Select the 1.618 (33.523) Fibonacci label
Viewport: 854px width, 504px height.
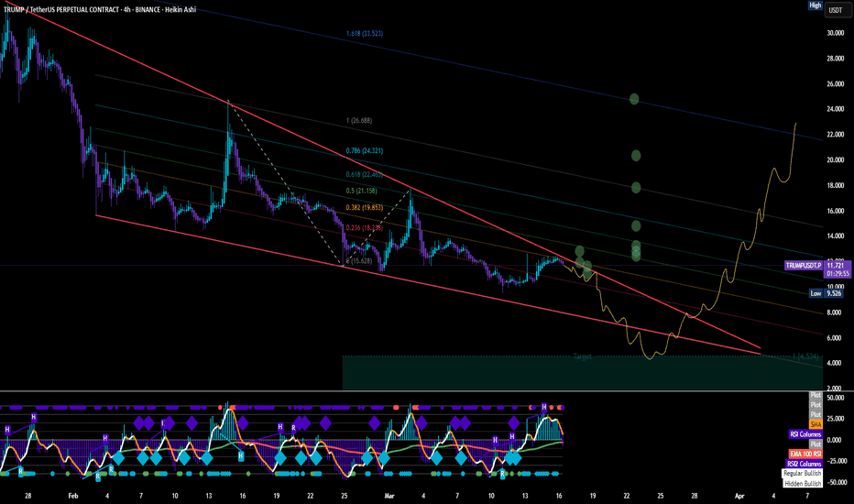(x=365, y=33)
